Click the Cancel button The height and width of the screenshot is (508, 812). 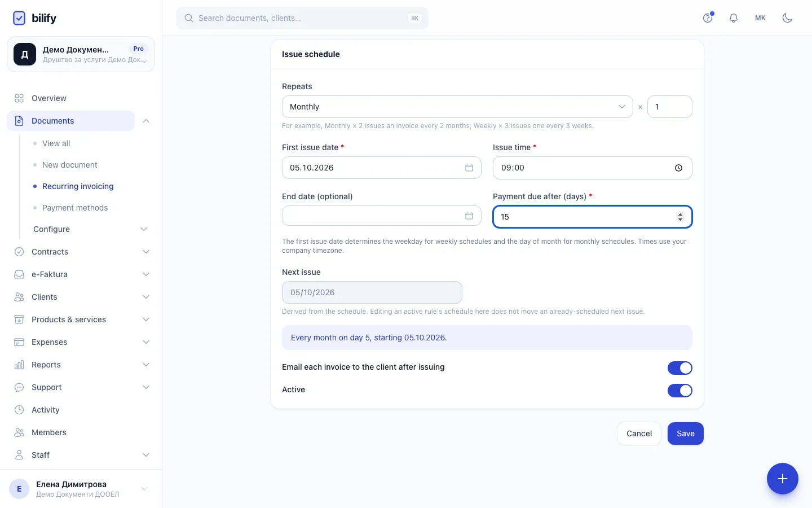click(x=639, y=433)
